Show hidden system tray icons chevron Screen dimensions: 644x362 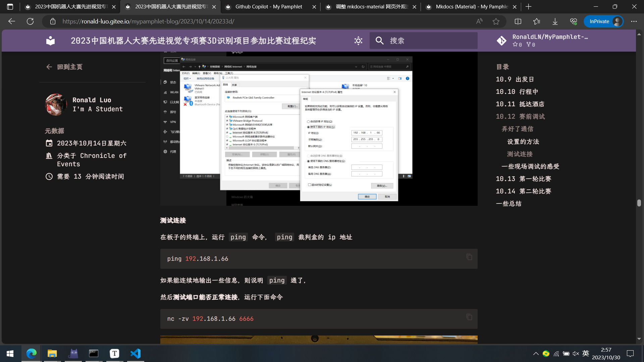[536, 354]
